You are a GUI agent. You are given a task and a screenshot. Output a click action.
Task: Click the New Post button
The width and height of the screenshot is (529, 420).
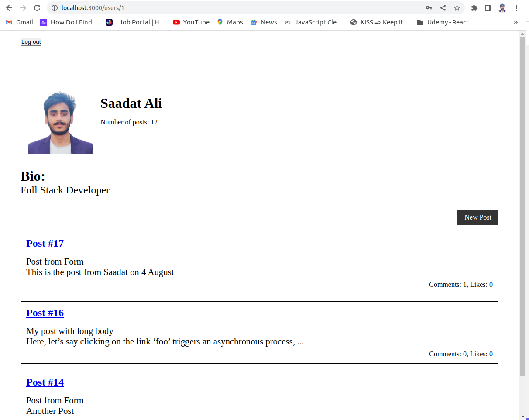pyautogui.click(x=477, y=217)
